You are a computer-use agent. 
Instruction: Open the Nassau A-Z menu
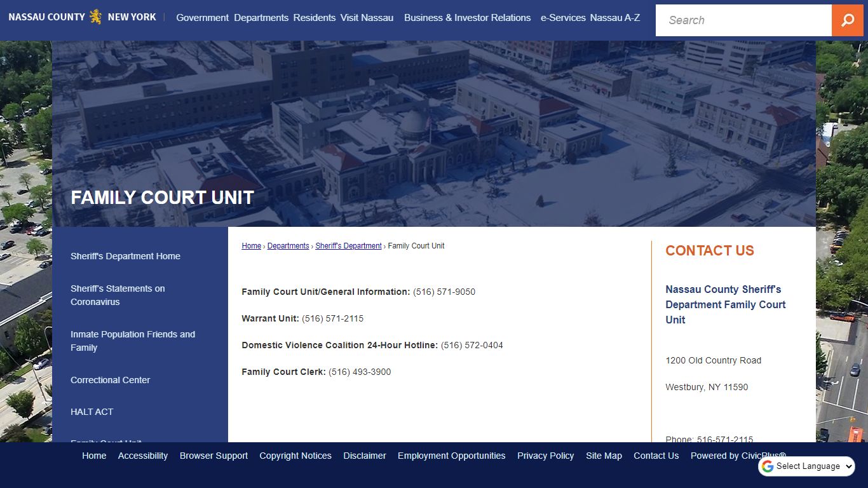614,18
